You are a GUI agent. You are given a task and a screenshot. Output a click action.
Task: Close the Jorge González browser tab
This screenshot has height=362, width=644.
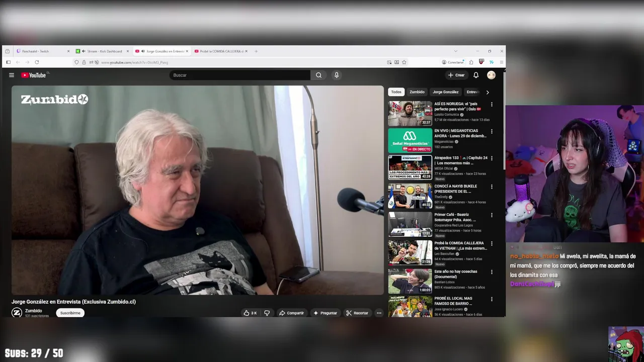pos(187,51)
